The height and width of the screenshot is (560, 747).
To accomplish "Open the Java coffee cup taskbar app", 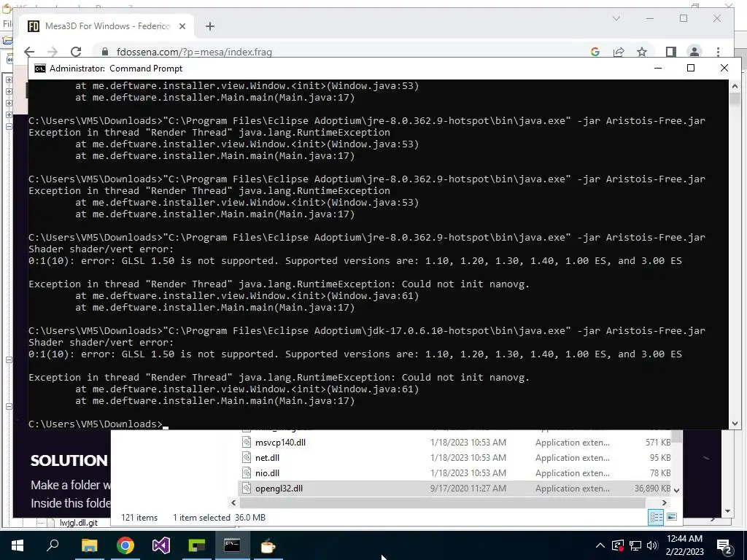I will [268, 545].
